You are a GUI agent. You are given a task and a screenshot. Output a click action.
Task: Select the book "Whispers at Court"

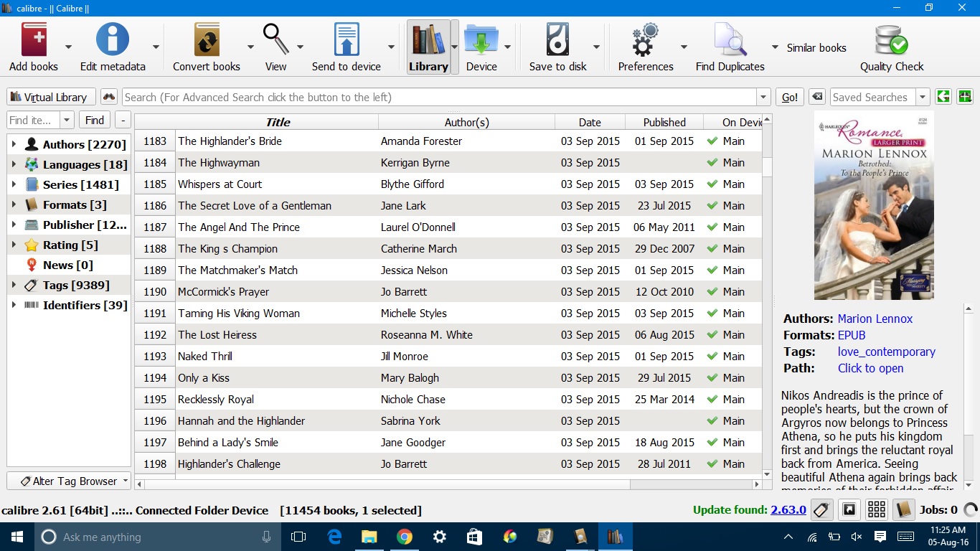(220, 184)
